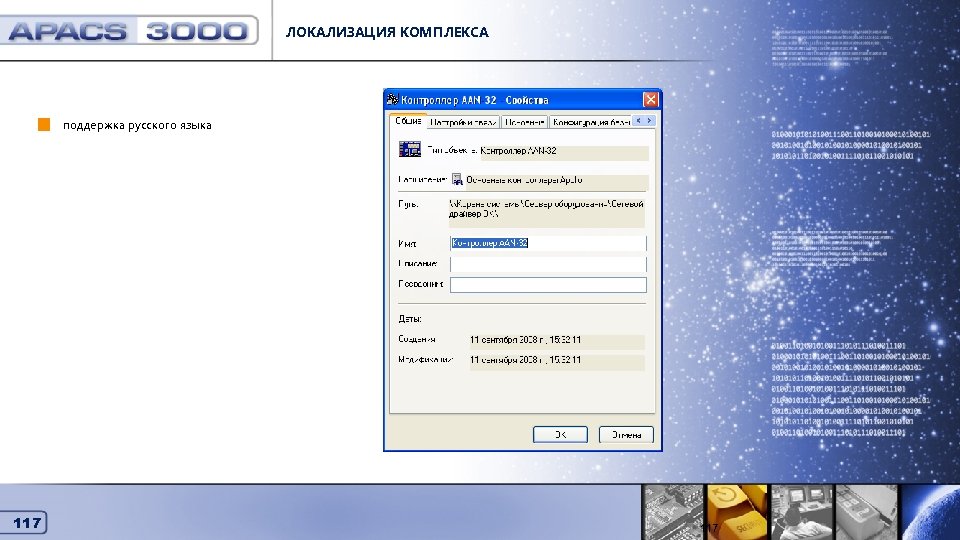
Task: Close the Контроллер AAN-32 properties dialog
Action: [650, 99]
